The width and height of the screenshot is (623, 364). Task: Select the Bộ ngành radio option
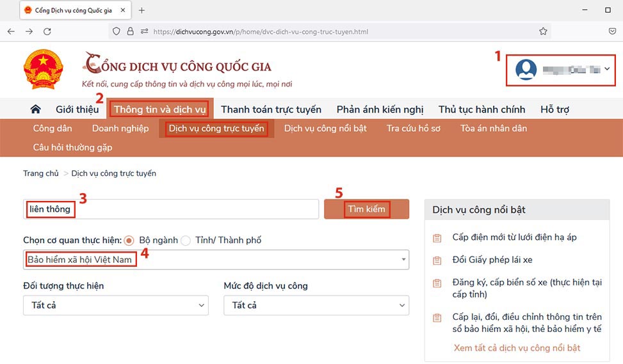129,240
